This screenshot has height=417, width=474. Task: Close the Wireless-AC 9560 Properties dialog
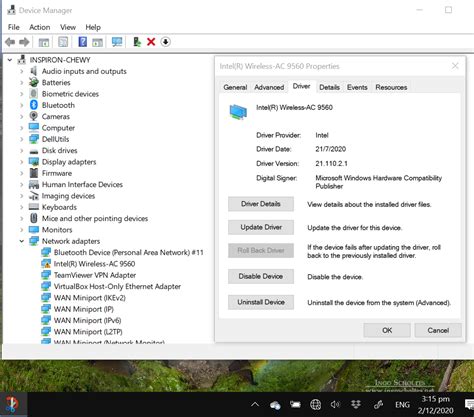click(x=455, y=66)
